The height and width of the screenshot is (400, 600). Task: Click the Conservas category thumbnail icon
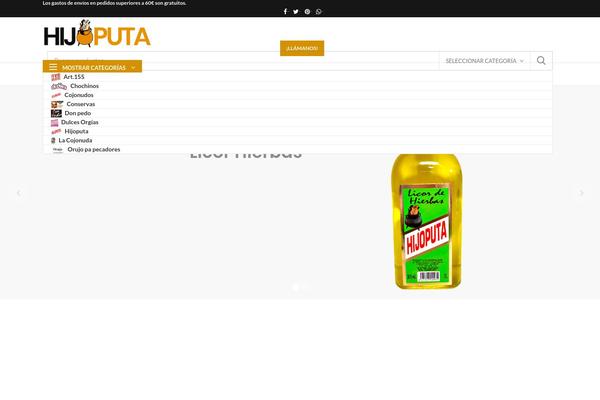57,104
